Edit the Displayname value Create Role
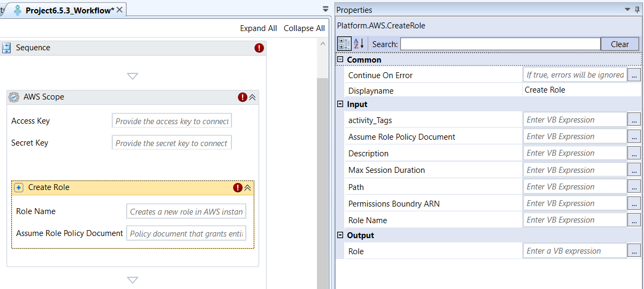The width and height of the screenshot is (644, 289). coord(581,90)
